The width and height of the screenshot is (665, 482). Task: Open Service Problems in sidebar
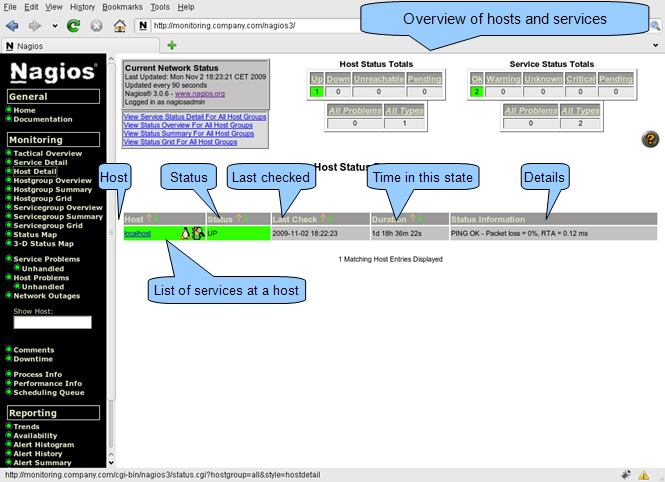(47, 259)
